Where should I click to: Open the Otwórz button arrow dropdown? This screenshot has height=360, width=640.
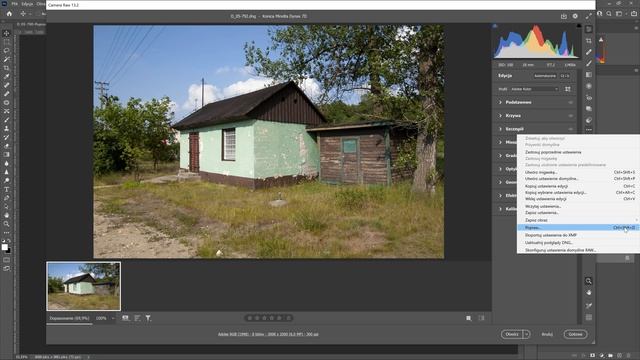(x=527, y=334)
